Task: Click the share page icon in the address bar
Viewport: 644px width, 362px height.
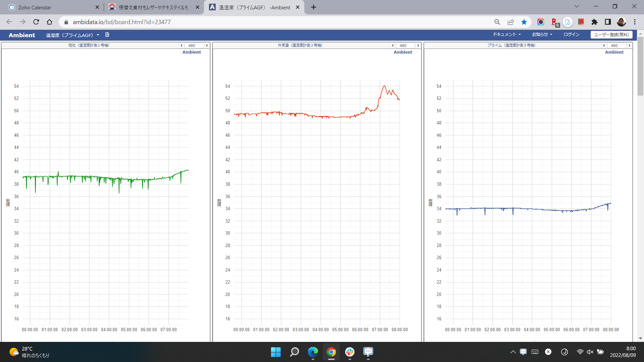Action: tap(511, 22)
